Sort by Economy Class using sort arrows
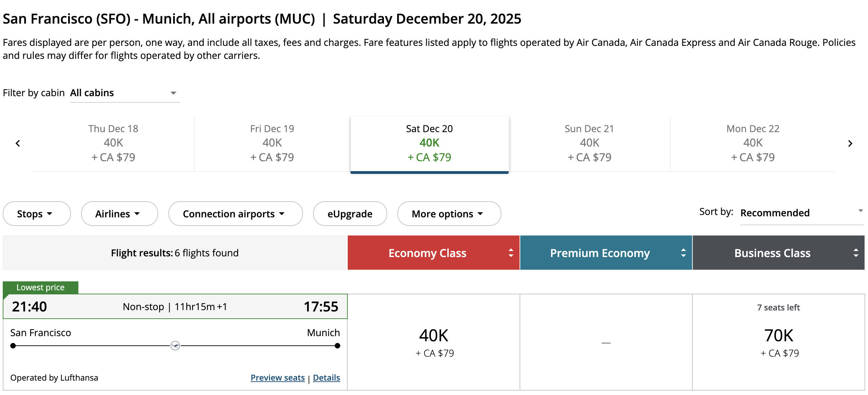 pyautogui.click(x=511, y=253)
